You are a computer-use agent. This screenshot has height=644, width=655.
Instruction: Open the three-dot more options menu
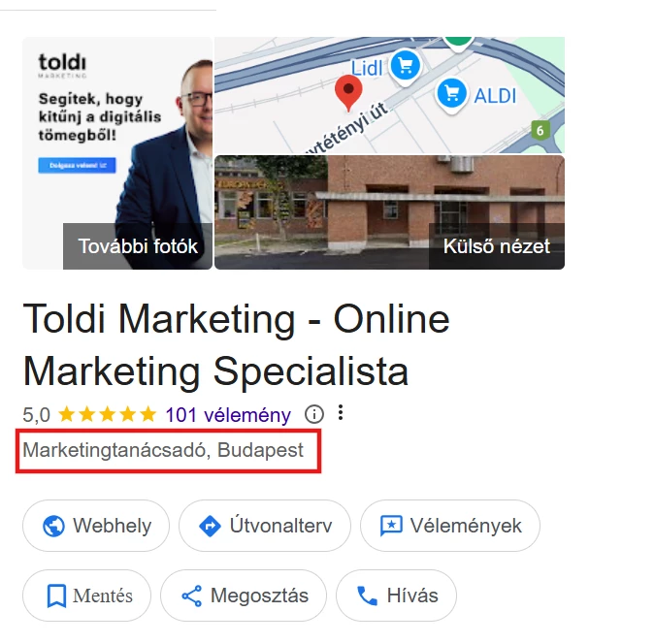click(341, 412)
